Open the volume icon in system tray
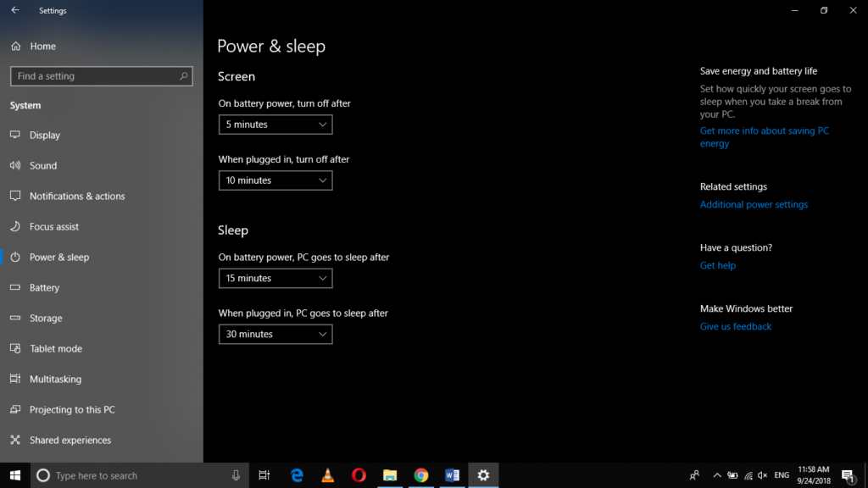Image resolution: width=868 pixels, height=488 pixels. click(x=761, y=475)
